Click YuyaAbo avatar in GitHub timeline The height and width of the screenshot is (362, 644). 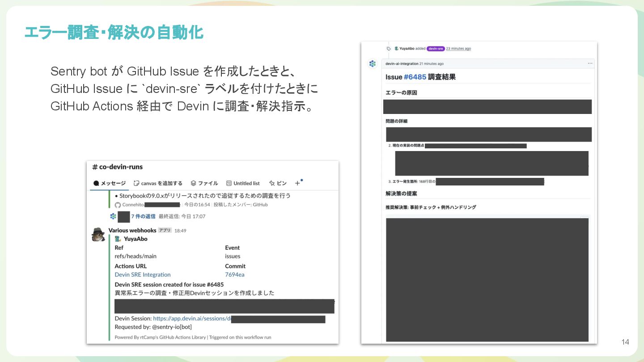click(396, 48)
